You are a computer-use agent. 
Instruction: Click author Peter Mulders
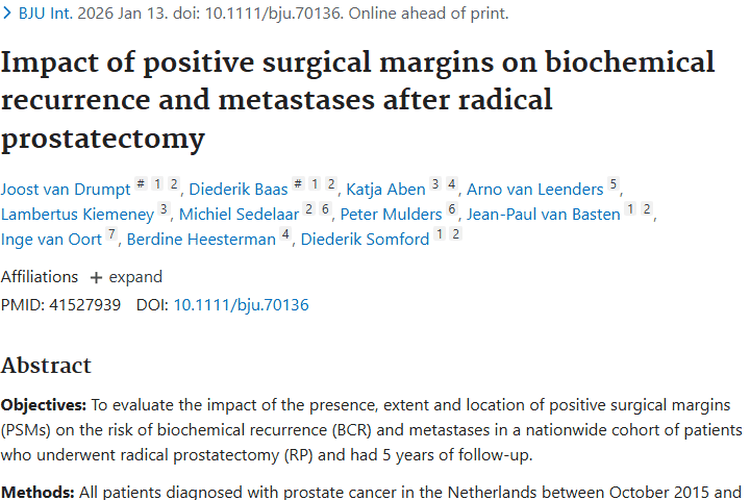tap(391, 214)
